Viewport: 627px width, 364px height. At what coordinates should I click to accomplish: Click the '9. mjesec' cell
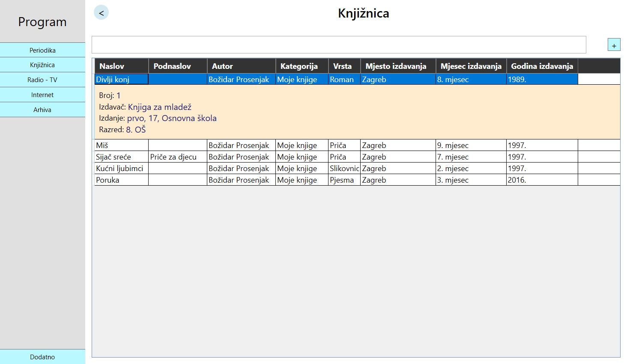coord(471,145)
